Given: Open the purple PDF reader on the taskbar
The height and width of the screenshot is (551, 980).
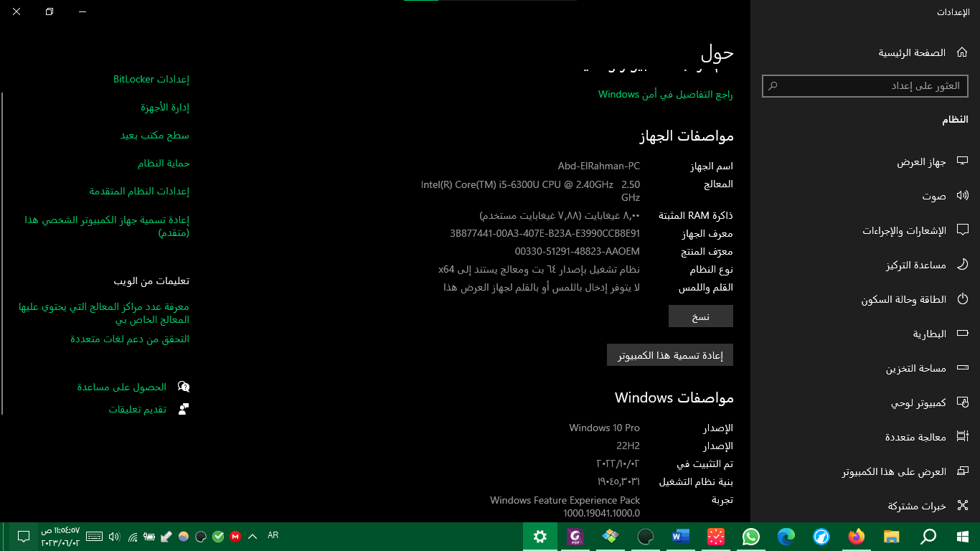Looking at the screenshot, I should coord(575,536).
